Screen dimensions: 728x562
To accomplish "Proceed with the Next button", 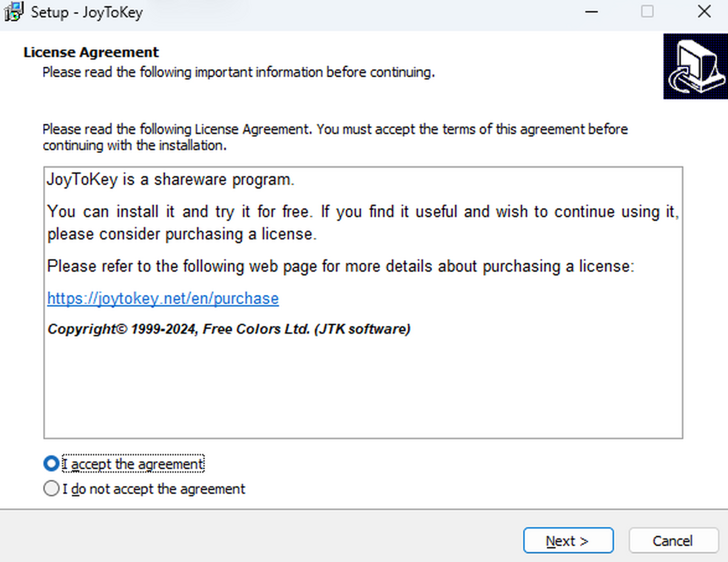I will [568, 541].
